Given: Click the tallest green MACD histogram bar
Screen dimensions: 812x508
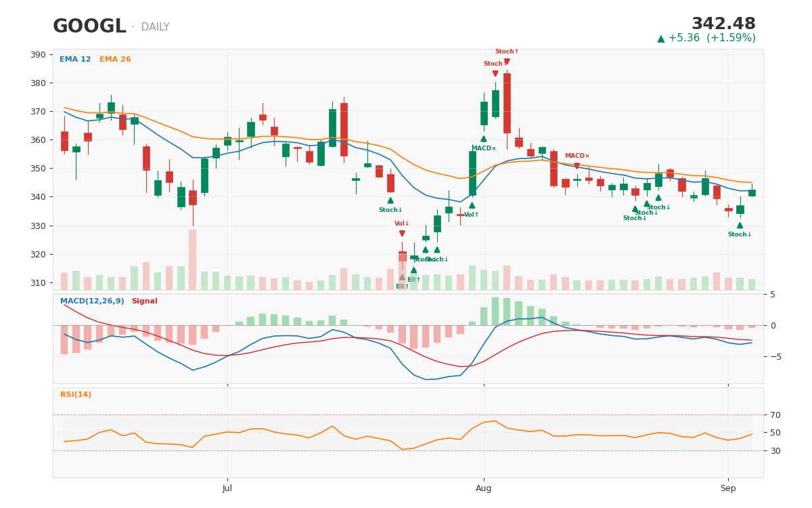Looking at the screenshot, I should [x=495, y=311].
